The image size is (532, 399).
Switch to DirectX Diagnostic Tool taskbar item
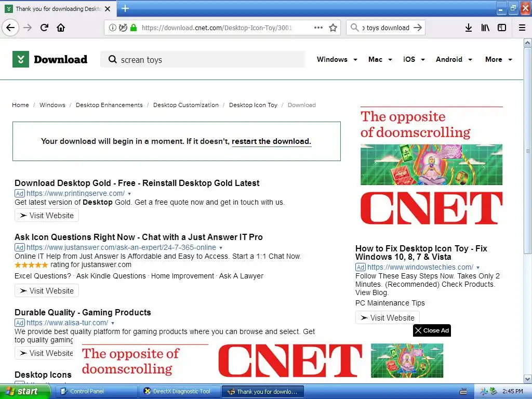[x=179, y=391]
